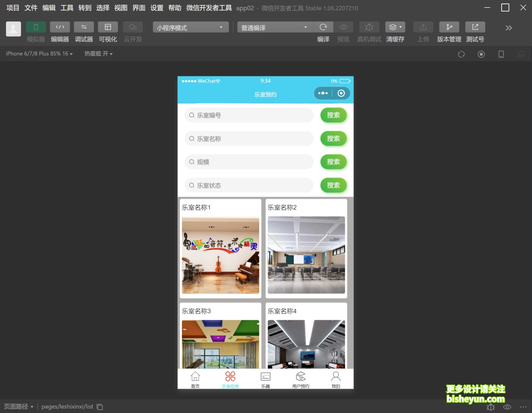Click the Test Account (测试号) icon
This screenshot has height=413, width=532.
(x=475, y=27)
